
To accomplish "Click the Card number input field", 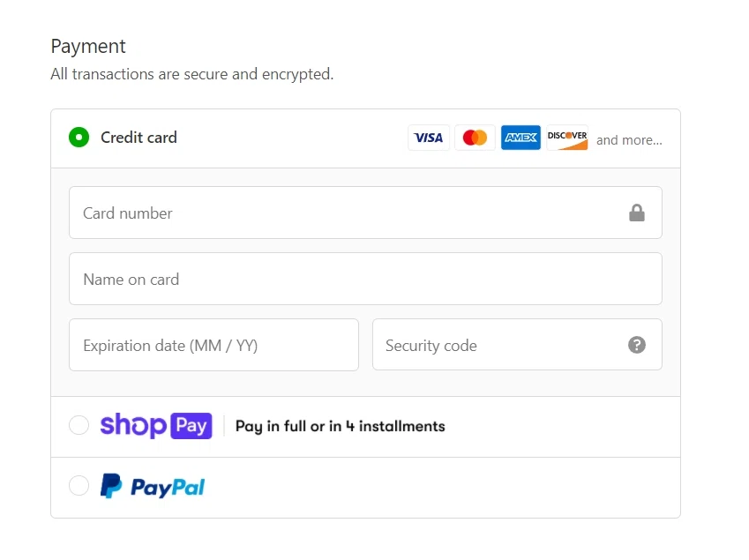I will coord(344,213).
